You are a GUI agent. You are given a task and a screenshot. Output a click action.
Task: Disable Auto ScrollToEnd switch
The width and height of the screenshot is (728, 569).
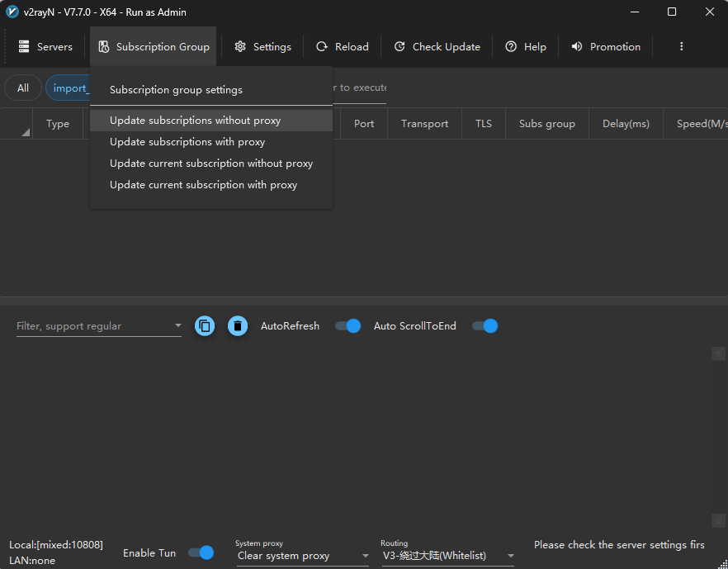coord(485,326)
